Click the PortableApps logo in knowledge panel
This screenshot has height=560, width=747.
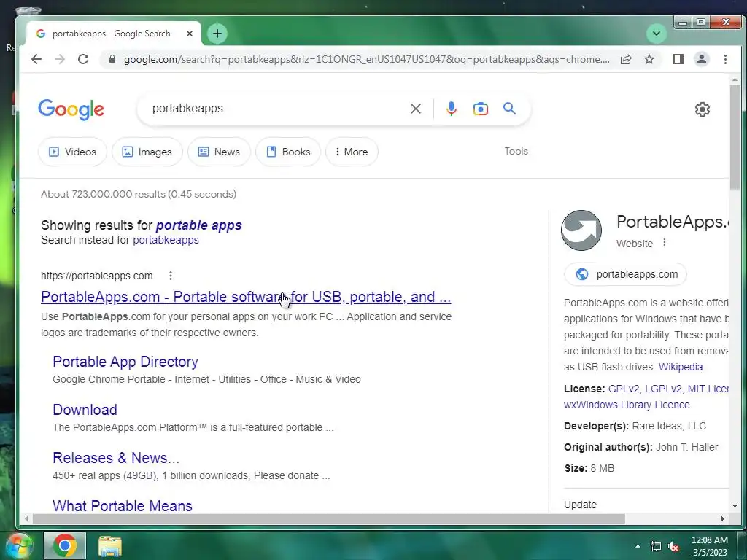(x=581, y=230)
